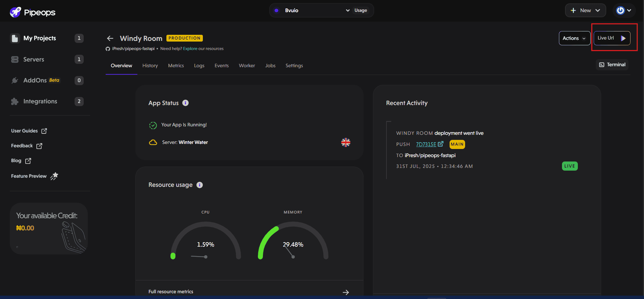Click the UK flag region icon
Screen dimensions: 644x299
pyautogui.click(x=346, y=142)
